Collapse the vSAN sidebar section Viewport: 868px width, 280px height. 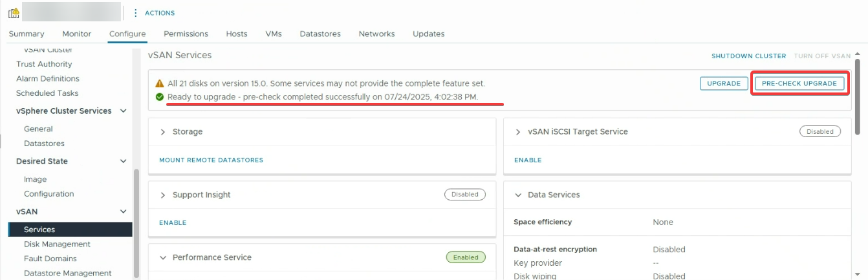(x=124, y=211)
